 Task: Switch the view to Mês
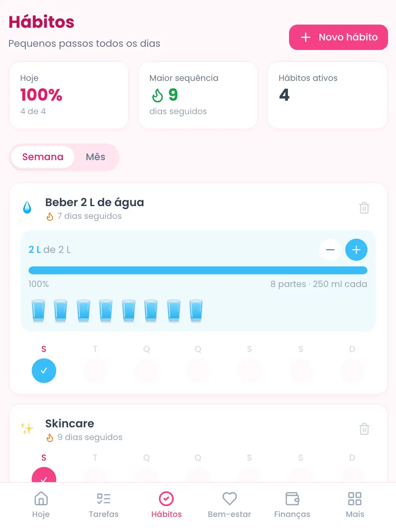(95, 157)
